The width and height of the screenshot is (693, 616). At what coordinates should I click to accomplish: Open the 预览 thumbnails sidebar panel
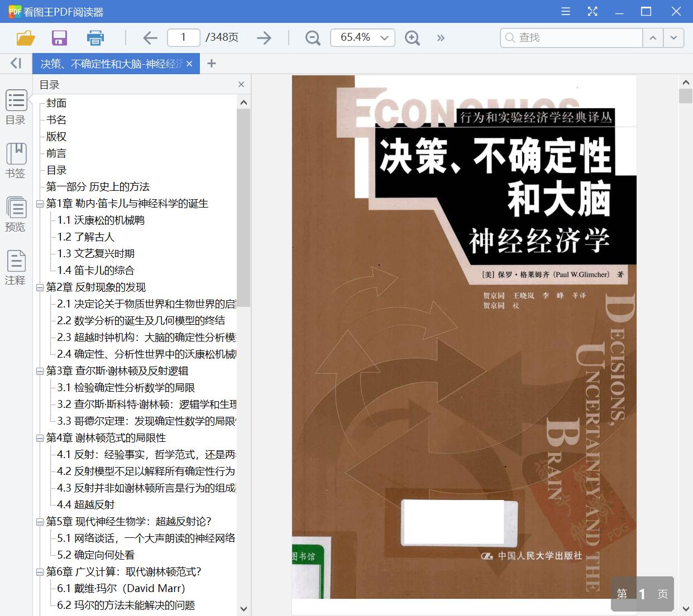click(16, 214)
